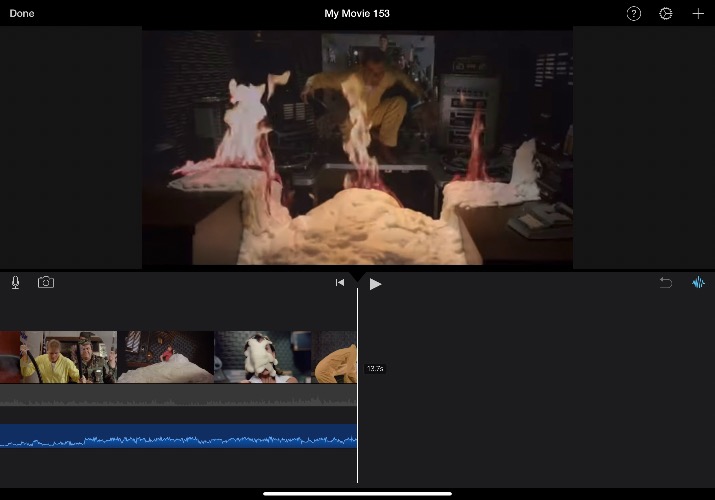Viewport: 715px width, 500px height.
Task: Skip to beginning of timeline
Action: [x=340, y=283]
